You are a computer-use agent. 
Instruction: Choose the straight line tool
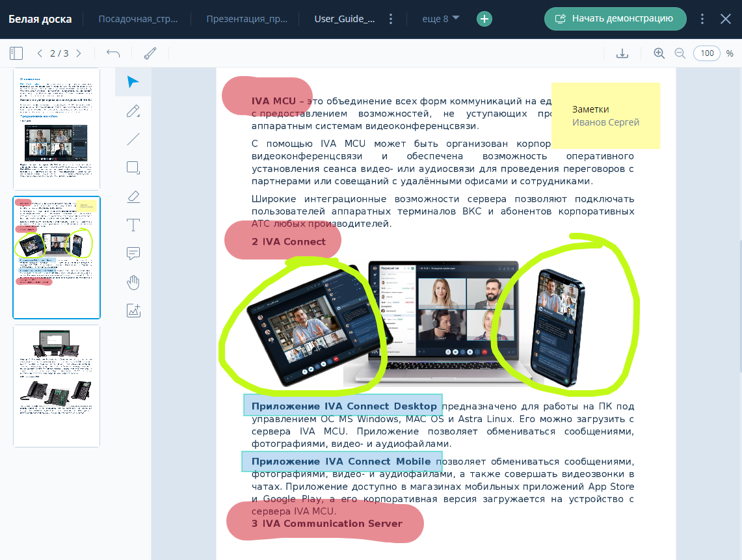click(x=133, y=139)
